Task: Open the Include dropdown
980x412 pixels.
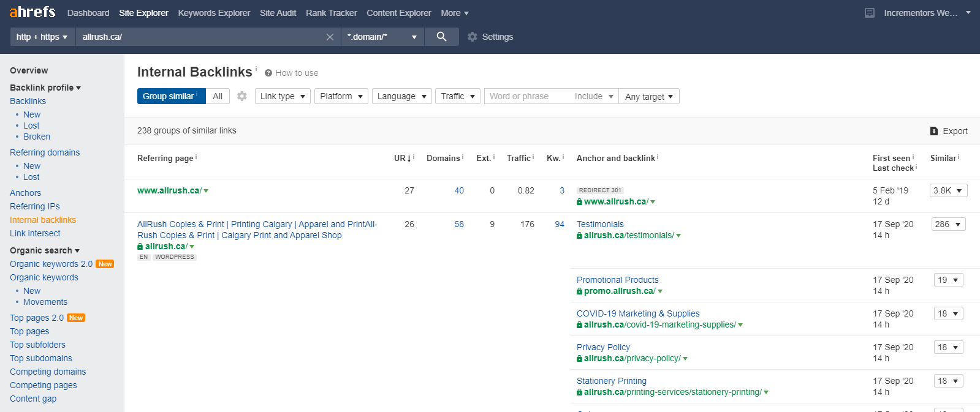Action: click(594, 96)
